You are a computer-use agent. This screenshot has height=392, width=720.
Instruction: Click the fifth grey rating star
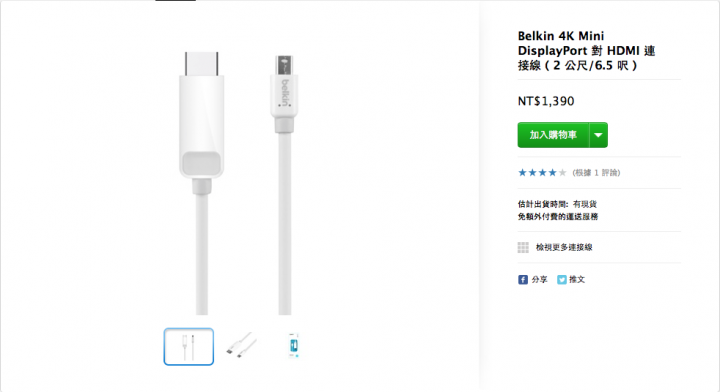coord(562,173)
